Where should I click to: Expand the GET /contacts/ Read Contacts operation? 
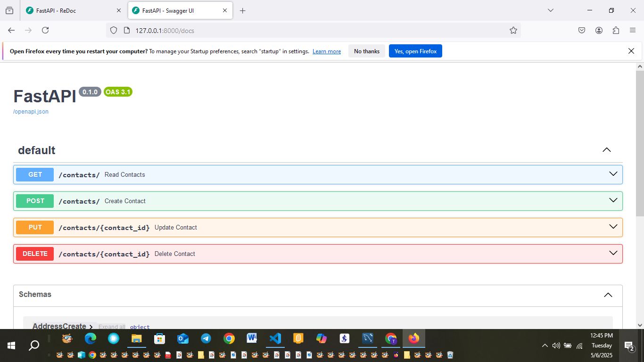tap(318, 174)
